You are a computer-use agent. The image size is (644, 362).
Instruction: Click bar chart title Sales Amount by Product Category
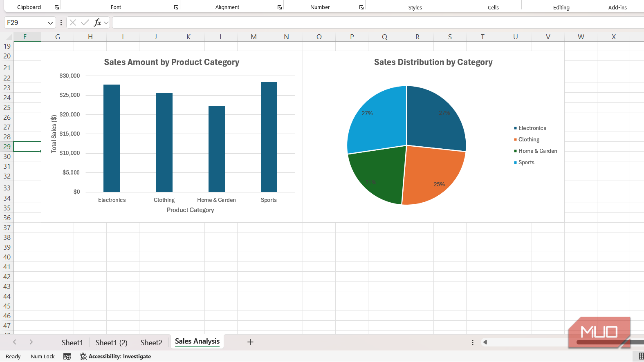[172, 62]
